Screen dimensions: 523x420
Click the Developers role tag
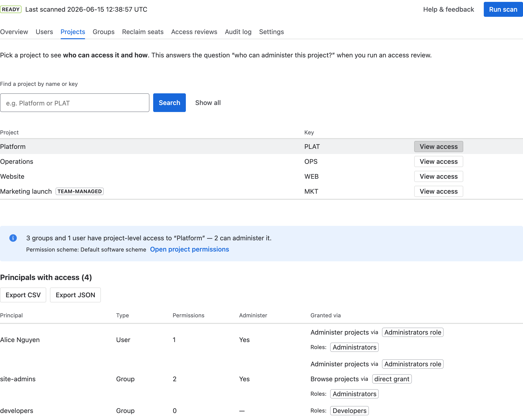(x=350, y=411)
